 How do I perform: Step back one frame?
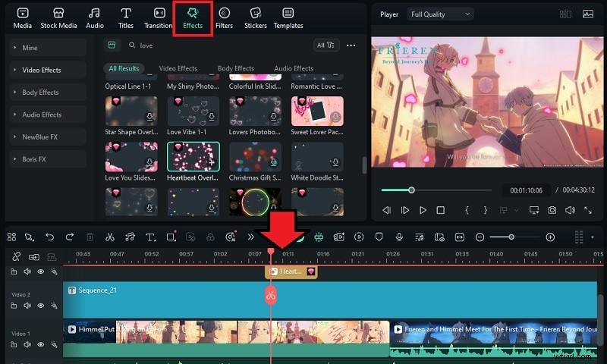click(x=386, y=210)
